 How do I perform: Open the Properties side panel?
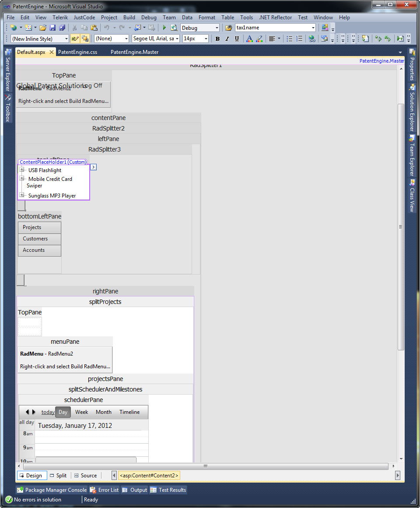point(412,65)
